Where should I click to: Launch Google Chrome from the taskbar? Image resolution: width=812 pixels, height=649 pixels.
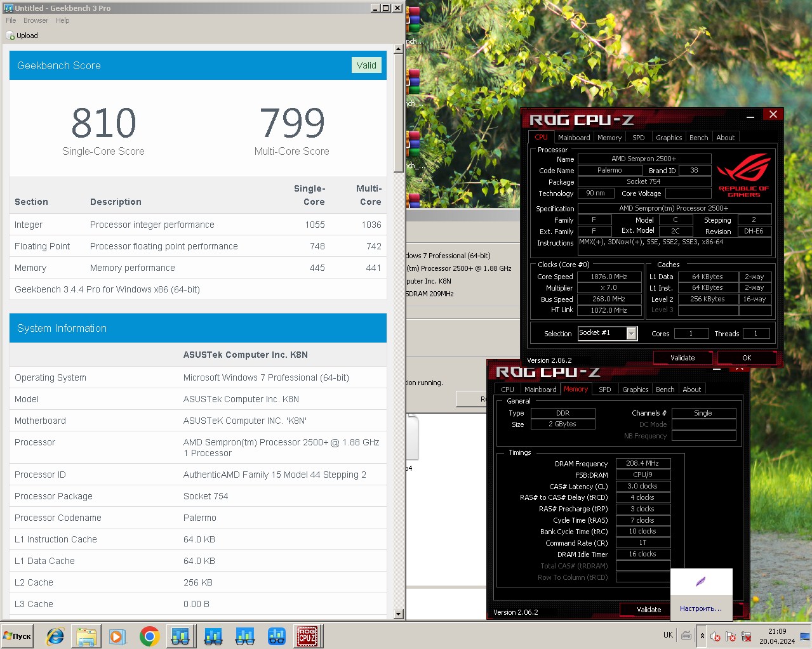click(149, 636)
